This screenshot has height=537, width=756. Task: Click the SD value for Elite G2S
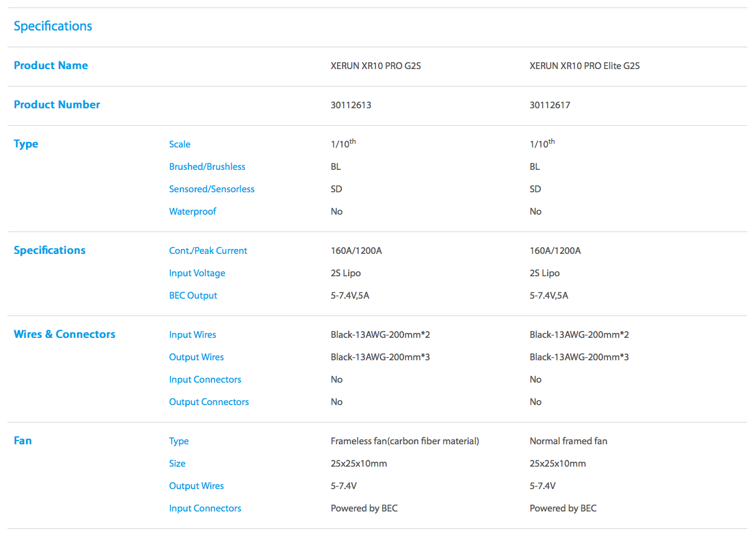coord(535,189)
